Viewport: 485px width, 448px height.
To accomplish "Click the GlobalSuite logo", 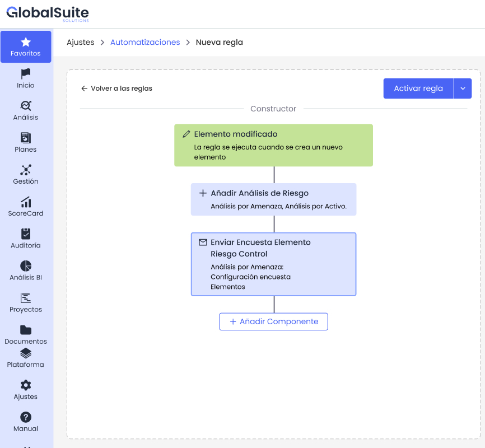I will click(48, 13).
